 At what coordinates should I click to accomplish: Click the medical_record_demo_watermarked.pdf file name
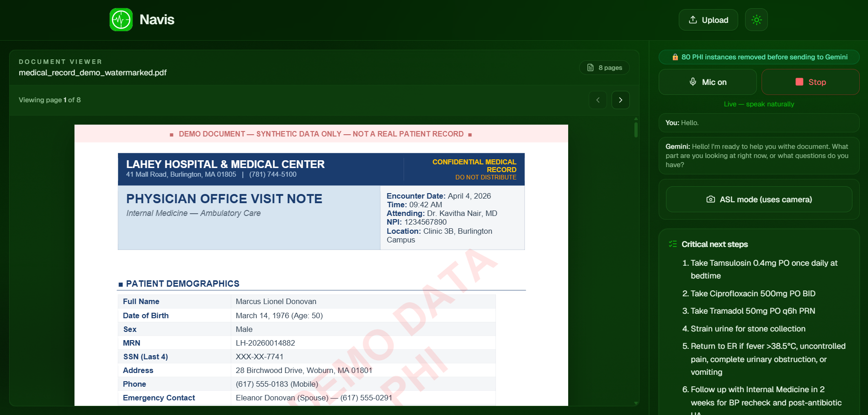pos(93,73)
